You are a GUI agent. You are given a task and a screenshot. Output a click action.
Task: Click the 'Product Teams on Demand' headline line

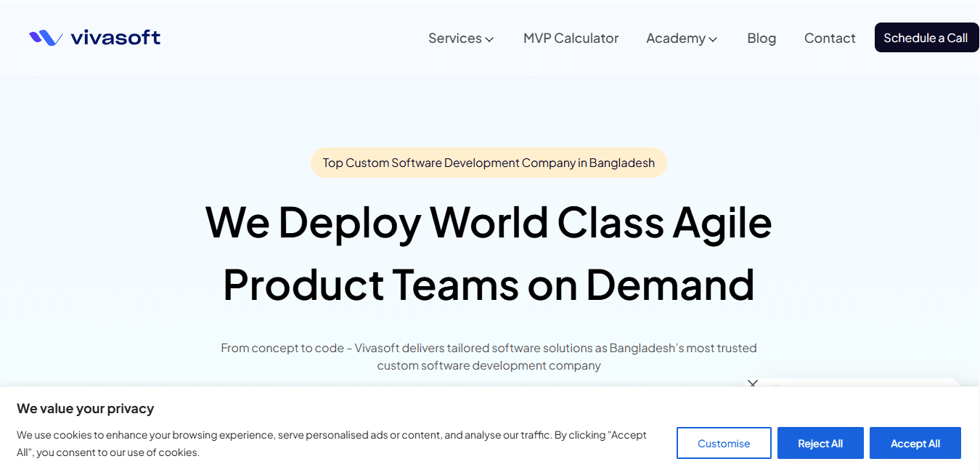tap(489, 285)
